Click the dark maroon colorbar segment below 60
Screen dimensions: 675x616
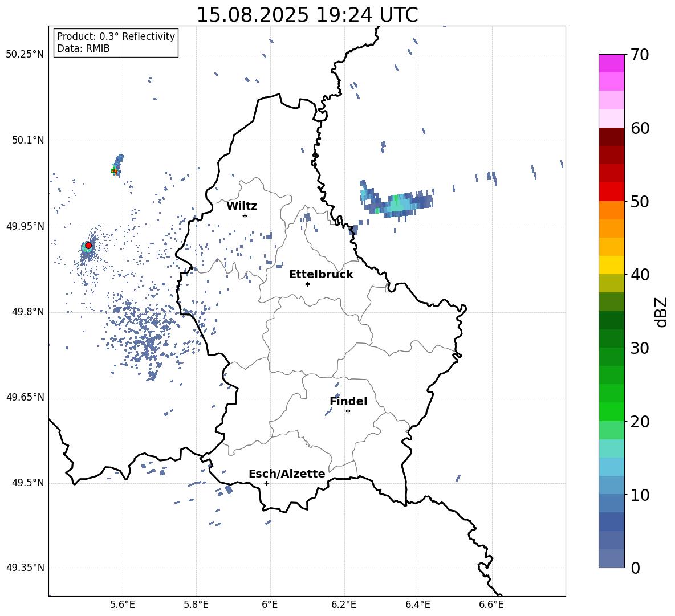[611, 137]
